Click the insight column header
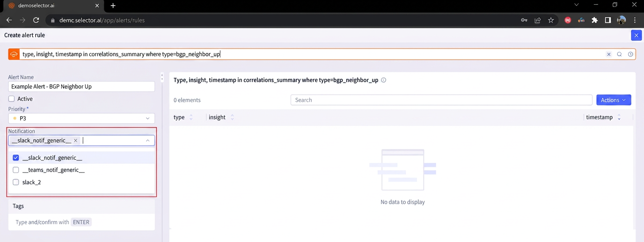The width and height of the screenshot is (644, 242). tap(217, 117)
